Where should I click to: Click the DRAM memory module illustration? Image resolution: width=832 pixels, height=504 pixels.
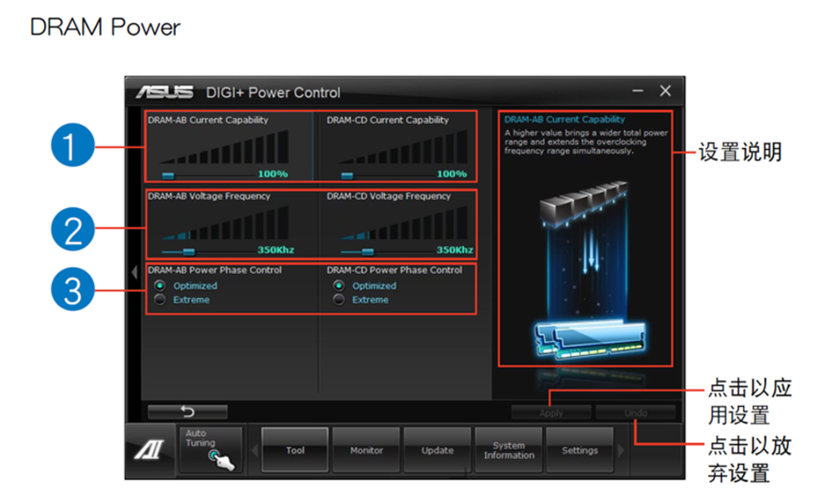pyautogui.click(x=591, y=338)
